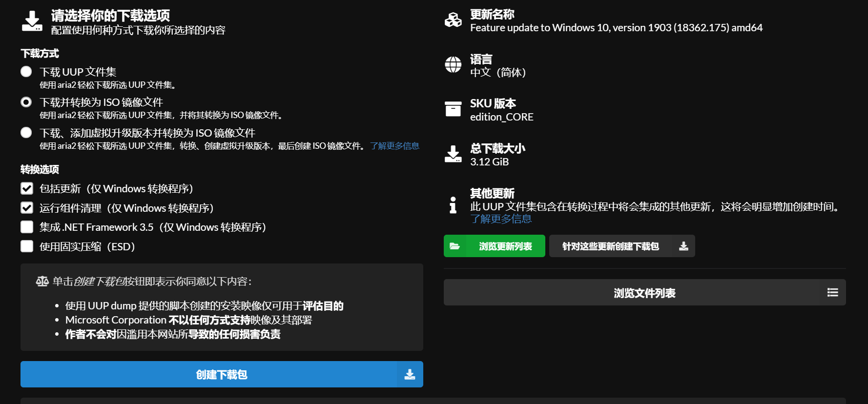Click the download icon on 针对这些更新创建下载包 button

point(683,246)
